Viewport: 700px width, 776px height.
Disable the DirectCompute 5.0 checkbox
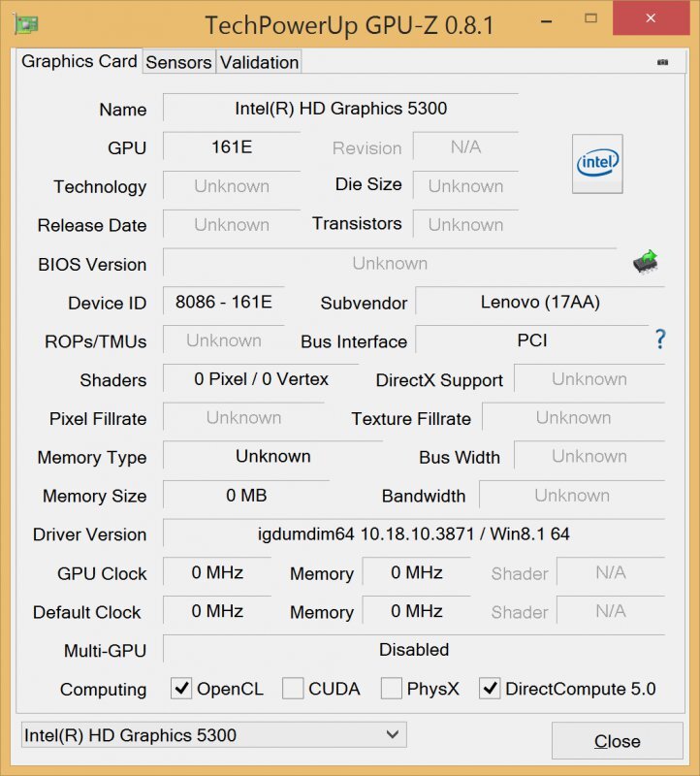(491, 689)
